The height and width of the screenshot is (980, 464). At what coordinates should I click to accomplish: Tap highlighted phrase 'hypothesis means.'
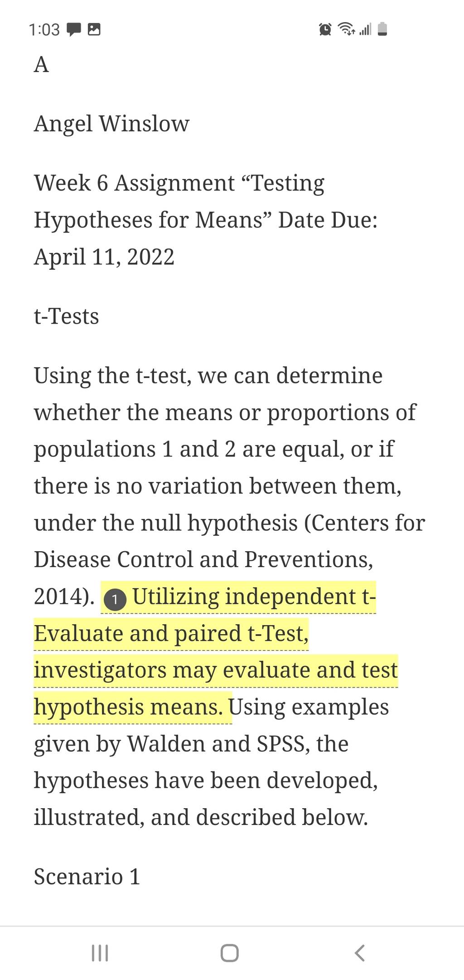(129, 707)
